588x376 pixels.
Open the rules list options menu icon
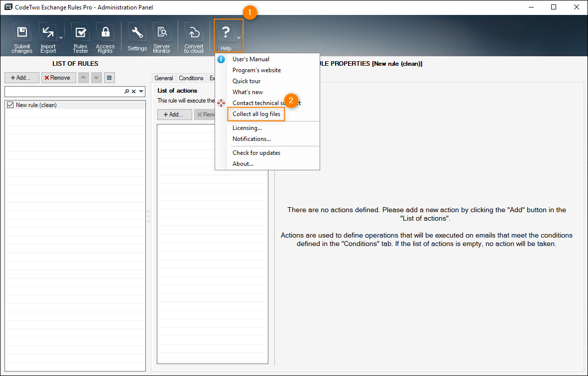pyautogui.click(x=110, y=78)
